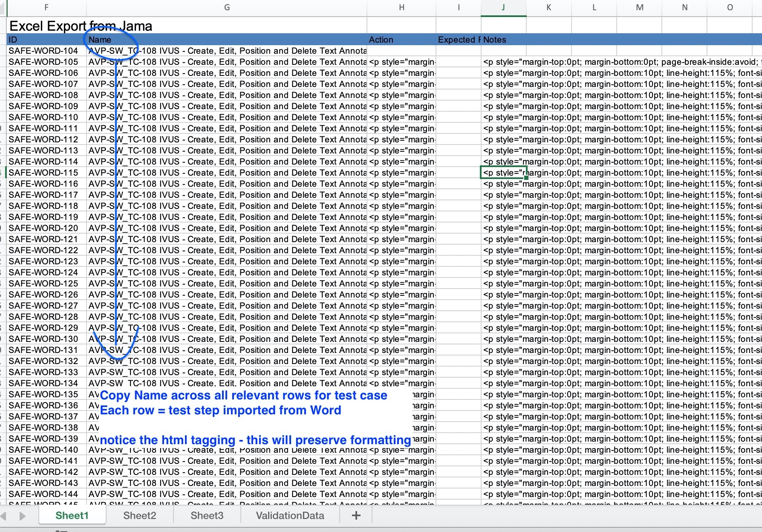Click the Name header cell
Viewport: 762px width, 532px height.
pyautogui.click(x=227, y=40)
